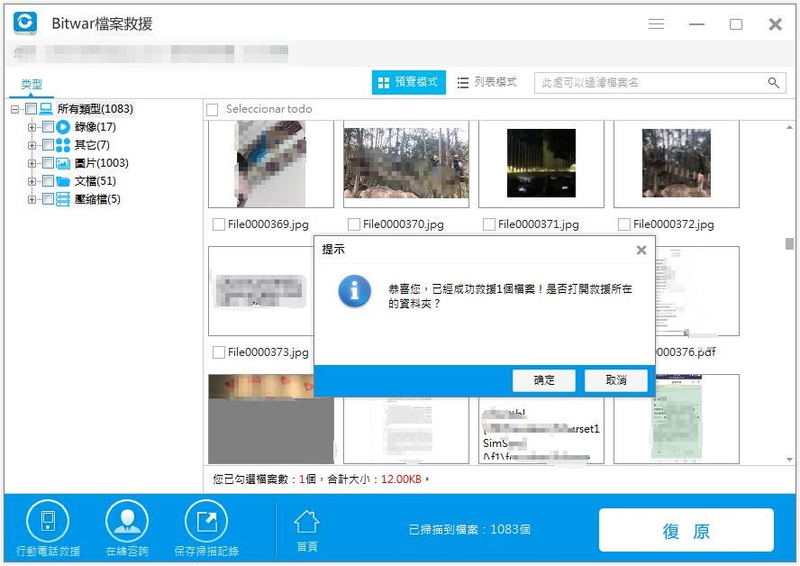Check the 其它(7) checkbox
Image resolution: width=800 pixels, height=566 pixels.
[48, 145]
